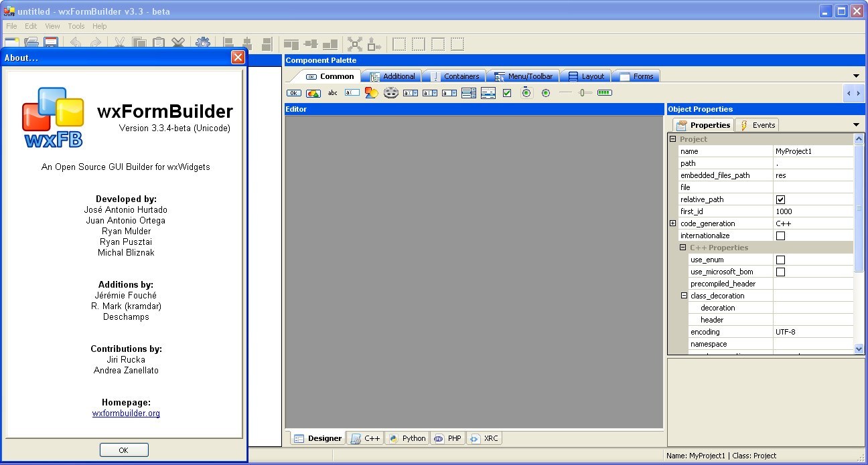Pick the wxAnimationCtrl film reel component
The image size is (868, 465).
(x=391, y=93)
